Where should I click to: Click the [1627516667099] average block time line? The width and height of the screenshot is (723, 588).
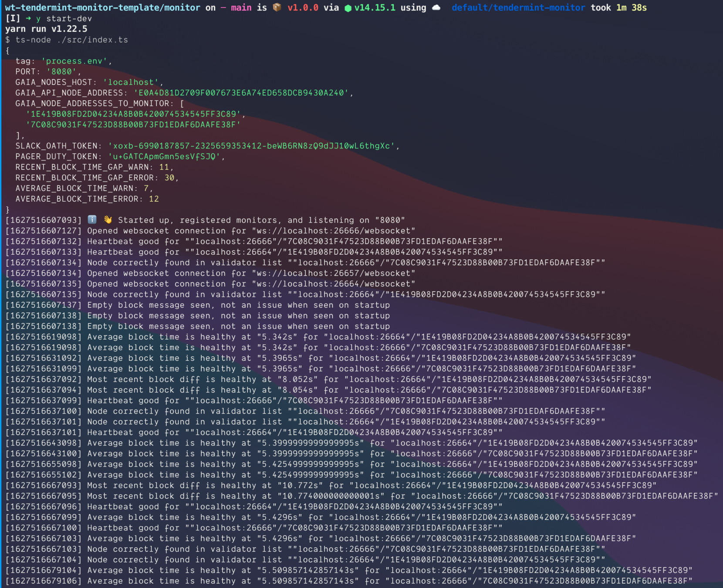(x=321, y=517)
